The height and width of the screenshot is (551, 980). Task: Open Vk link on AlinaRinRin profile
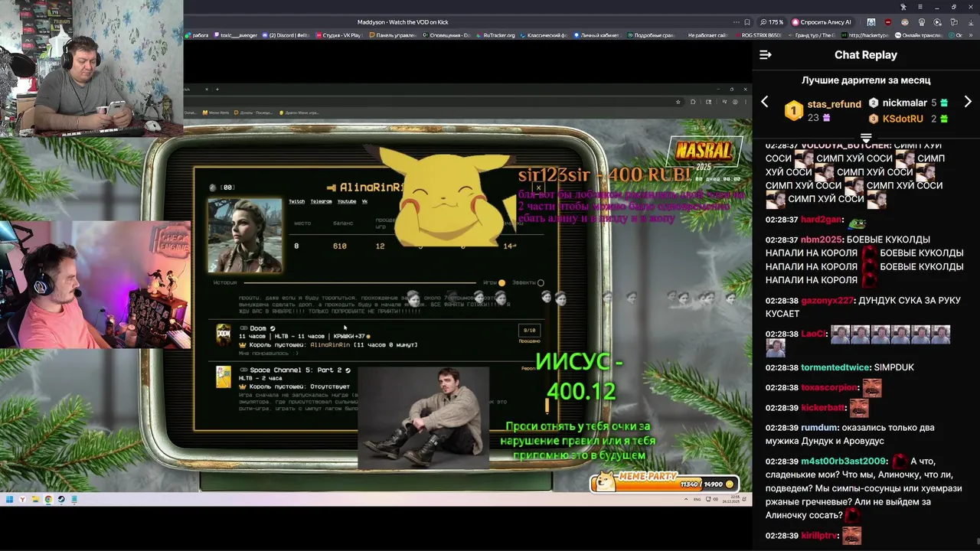pyautogui.click(x=364, y=201)
